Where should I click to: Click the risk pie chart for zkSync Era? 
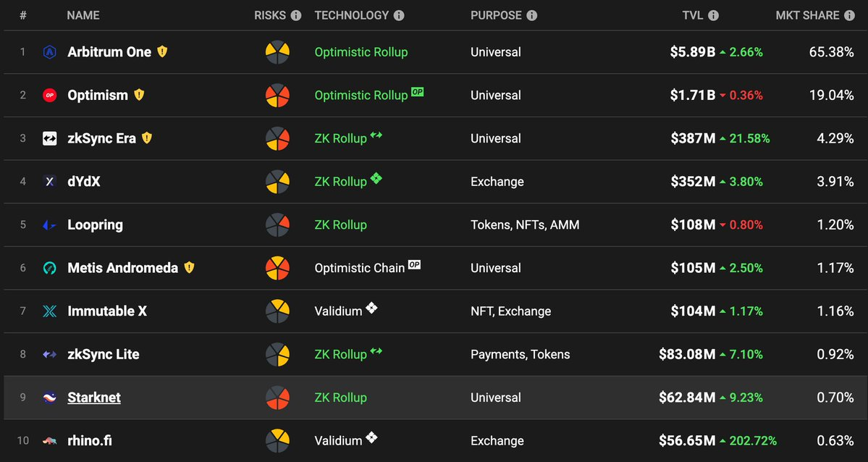277,138
